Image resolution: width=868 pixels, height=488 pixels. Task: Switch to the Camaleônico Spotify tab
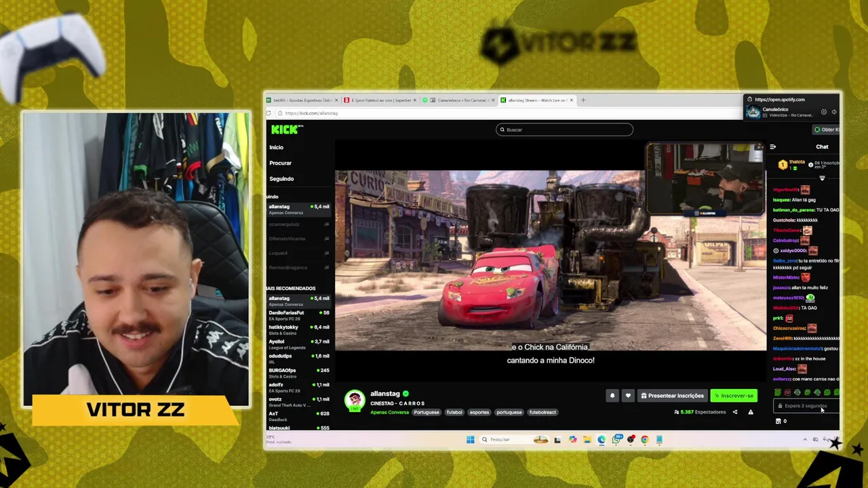pyautogui.click(x=459, y=100)
